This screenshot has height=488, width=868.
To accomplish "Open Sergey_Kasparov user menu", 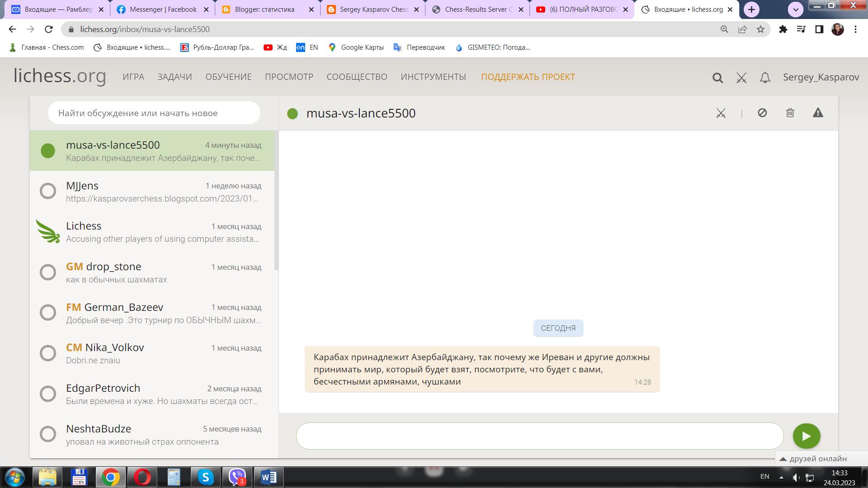I will tap(821, 77).
